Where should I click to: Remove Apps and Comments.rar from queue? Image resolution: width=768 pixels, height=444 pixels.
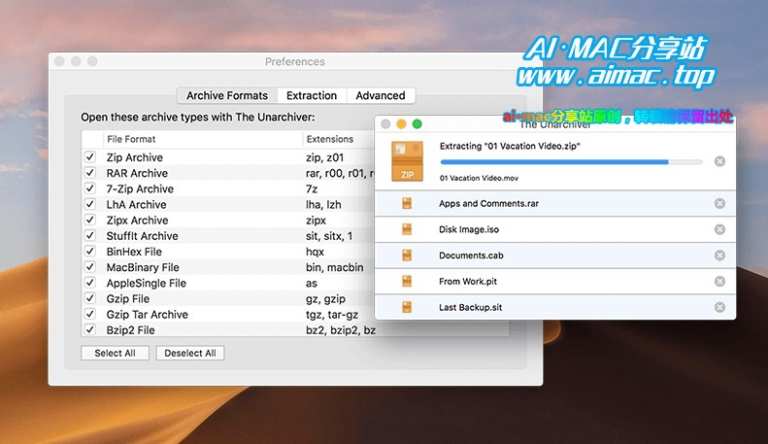[x=720, y=203]
